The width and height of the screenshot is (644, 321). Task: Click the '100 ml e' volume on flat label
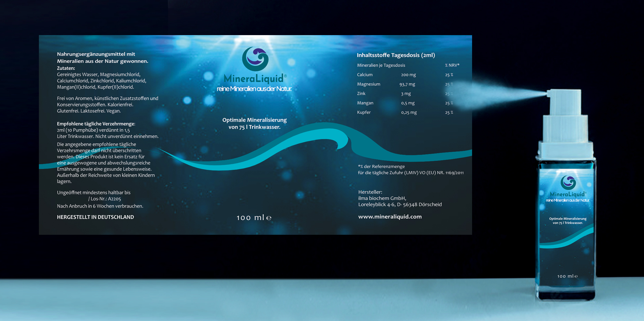[254, 217]
